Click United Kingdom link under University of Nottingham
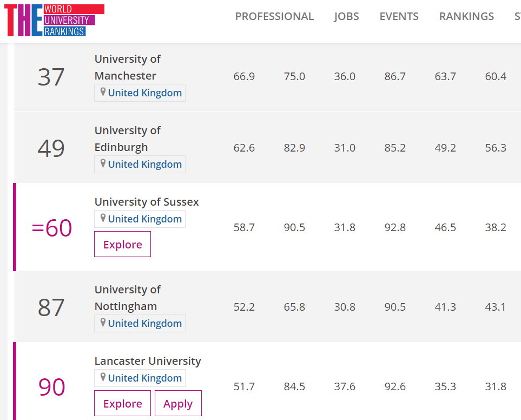 pos(144,323)
